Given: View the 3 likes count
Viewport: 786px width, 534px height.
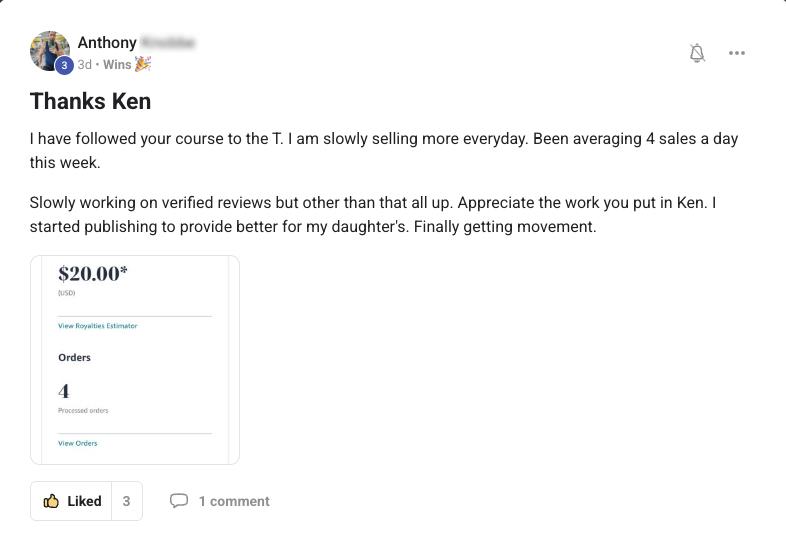Looking at the screenshot, I should click(126, 501).
